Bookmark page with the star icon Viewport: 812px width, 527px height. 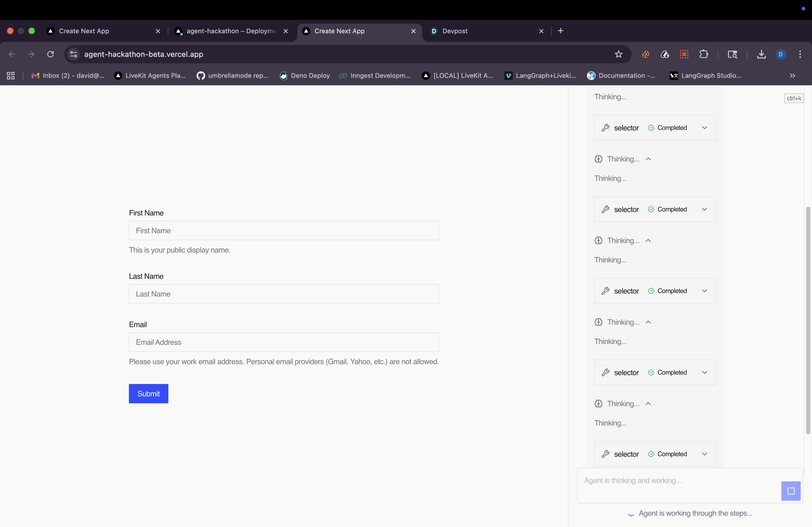click(x=618, y=54)
